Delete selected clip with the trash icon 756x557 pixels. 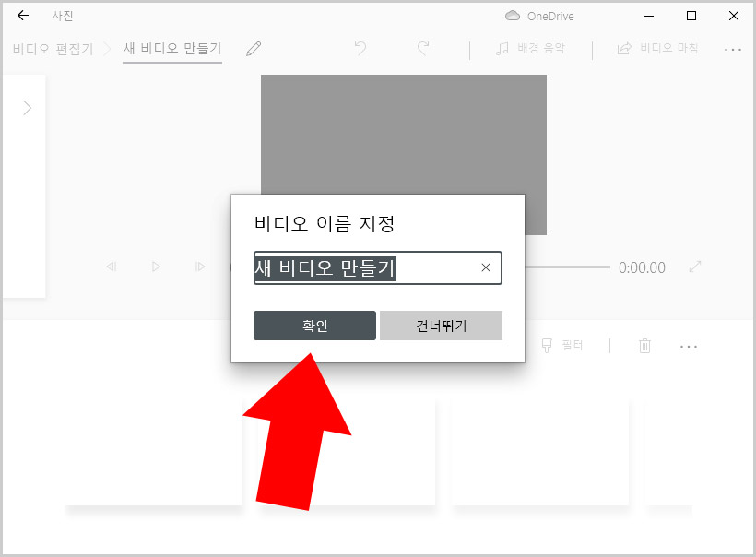(x=644, y=346)
